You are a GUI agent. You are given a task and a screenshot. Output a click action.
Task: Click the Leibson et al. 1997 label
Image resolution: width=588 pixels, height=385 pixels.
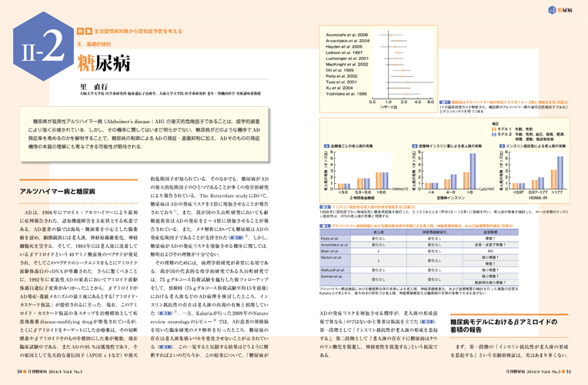point(344,52)
